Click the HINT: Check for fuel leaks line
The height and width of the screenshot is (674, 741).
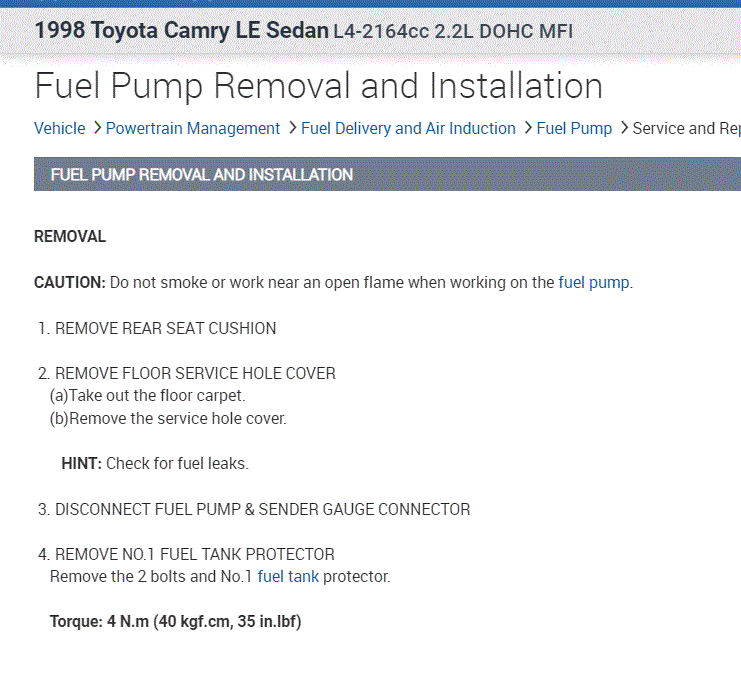(155, 463)
